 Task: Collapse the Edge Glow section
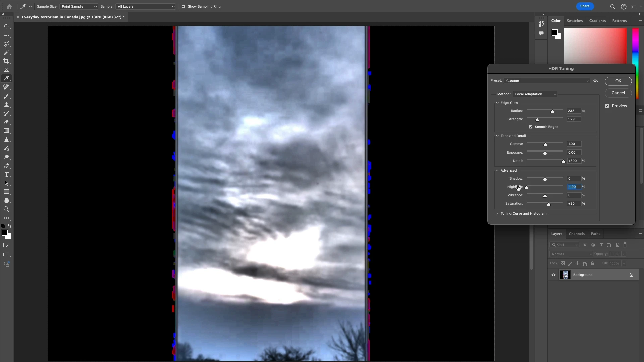(497, 103)
